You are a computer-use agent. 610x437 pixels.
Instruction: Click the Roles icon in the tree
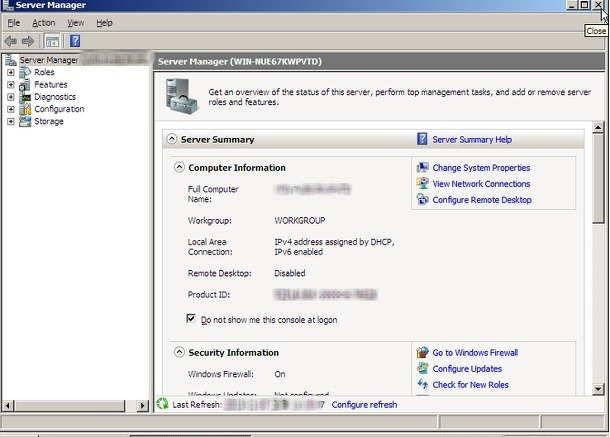click(25, 72)
